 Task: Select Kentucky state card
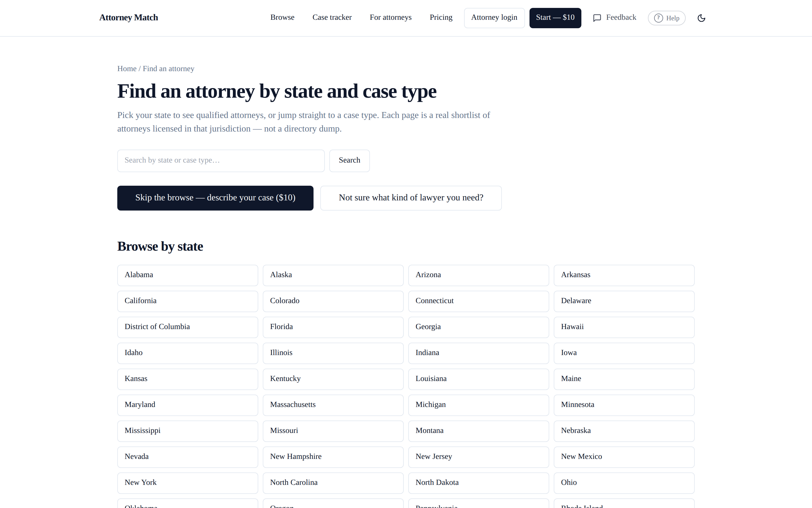333,379
